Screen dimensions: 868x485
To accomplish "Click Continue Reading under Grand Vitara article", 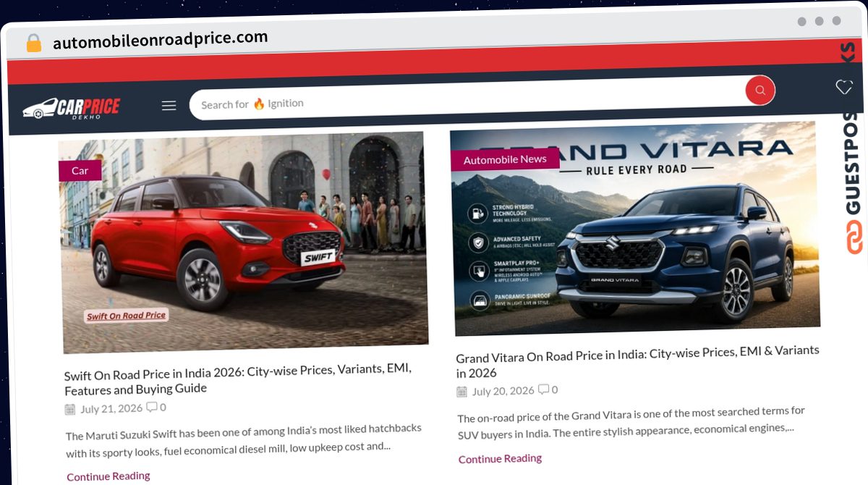I will (500, 458).
